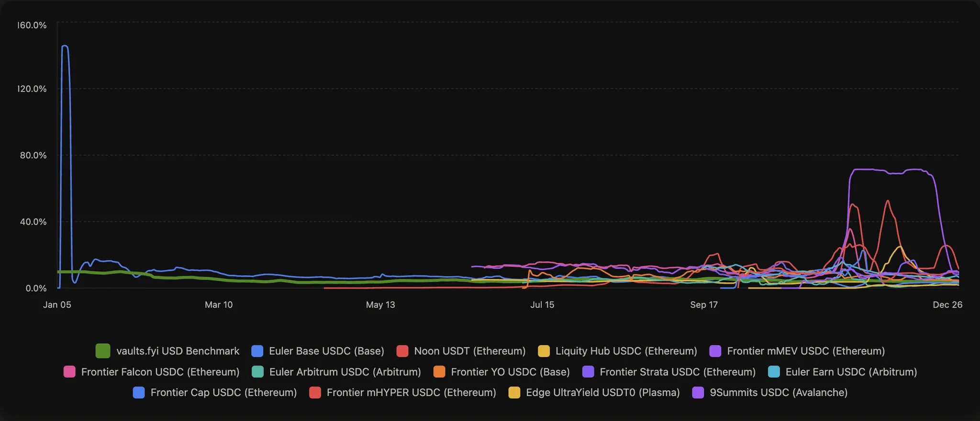Click the Frontier Strata USDC legend icon
The image size is (980, 421).
point(588,372)
